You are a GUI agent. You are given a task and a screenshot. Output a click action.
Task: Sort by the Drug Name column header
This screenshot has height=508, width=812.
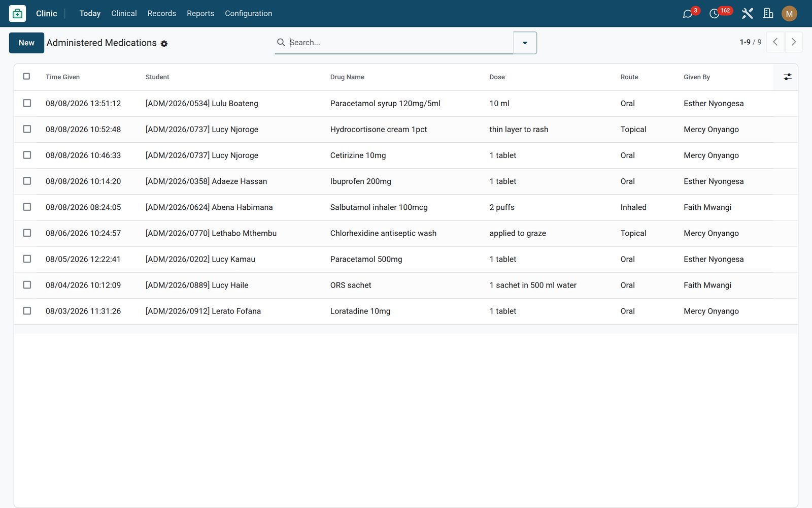pyautogui.click(x=347, y=77)
